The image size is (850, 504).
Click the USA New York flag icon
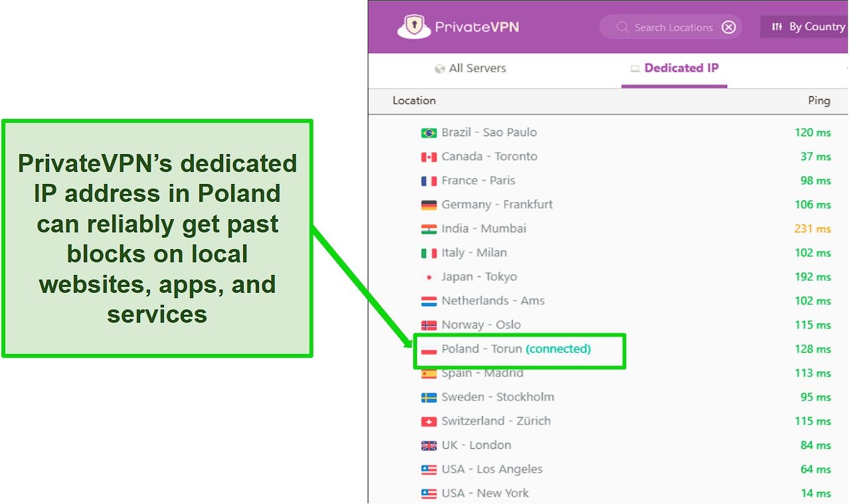click(x=429, y=493)
